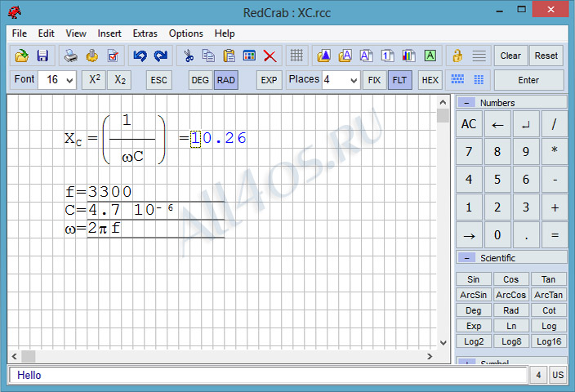Click the Sin function button
The image size is (575, 392).
click(473, 279)
